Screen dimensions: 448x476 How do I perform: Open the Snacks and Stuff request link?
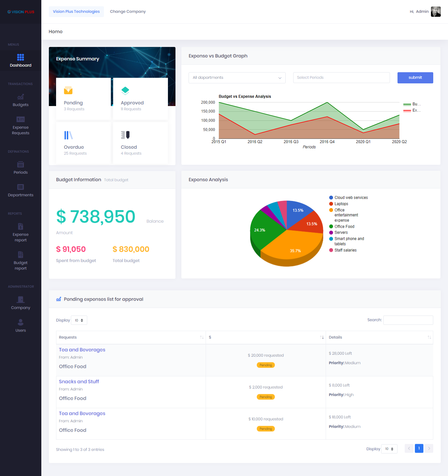79,381
